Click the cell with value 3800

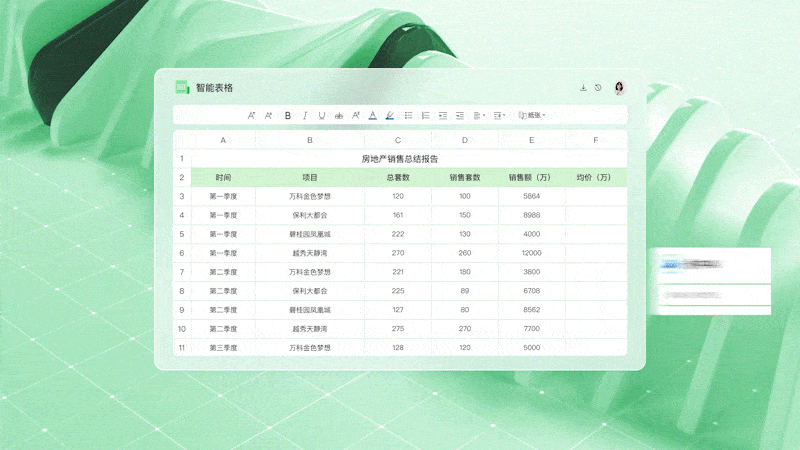click(532, 272)
